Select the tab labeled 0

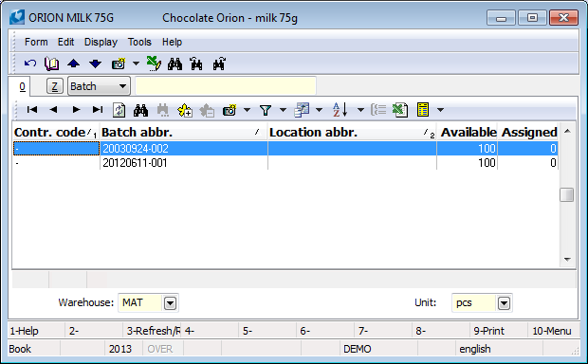[x=22, y=86]
